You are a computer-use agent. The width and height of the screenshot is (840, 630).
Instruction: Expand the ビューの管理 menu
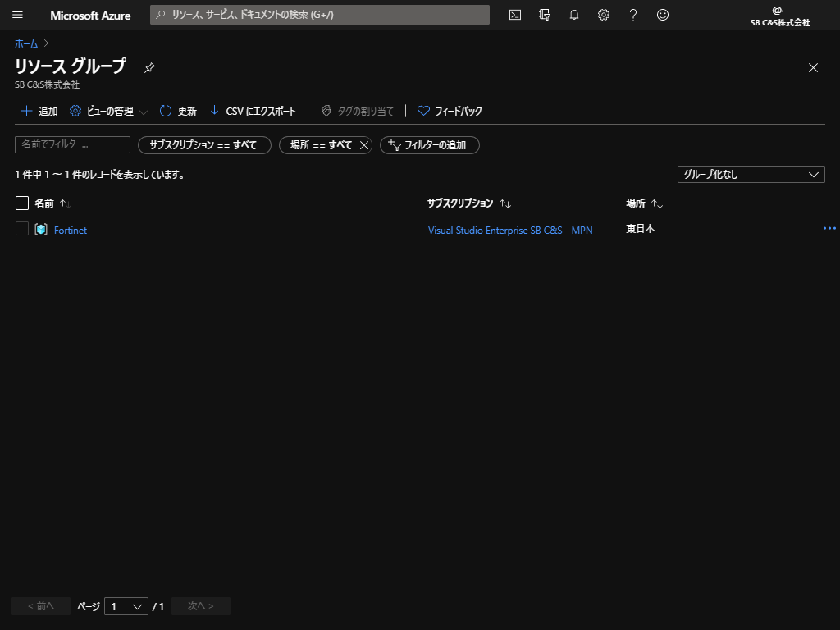(x=109, y=111)
